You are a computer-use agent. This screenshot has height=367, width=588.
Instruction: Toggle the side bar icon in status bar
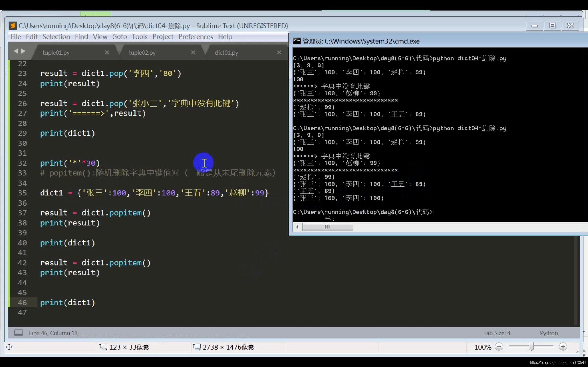pyautogui.click(x=18, y=333)
